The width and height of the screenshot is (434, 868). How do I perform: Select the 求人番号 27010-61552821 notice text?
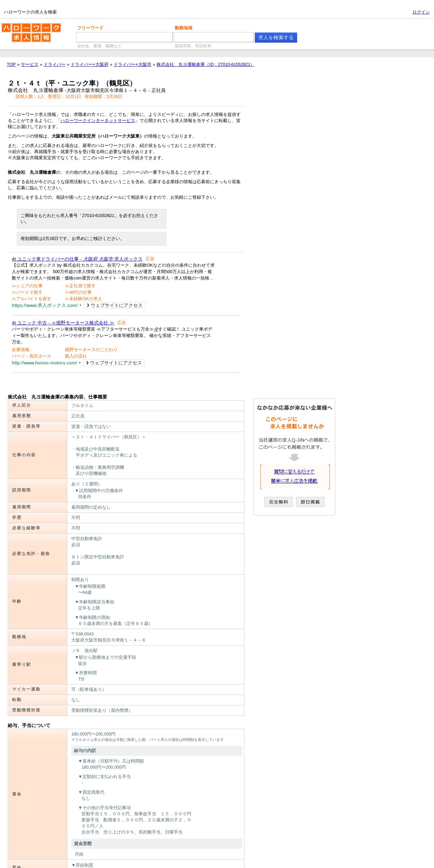click(x=92, y=219)
